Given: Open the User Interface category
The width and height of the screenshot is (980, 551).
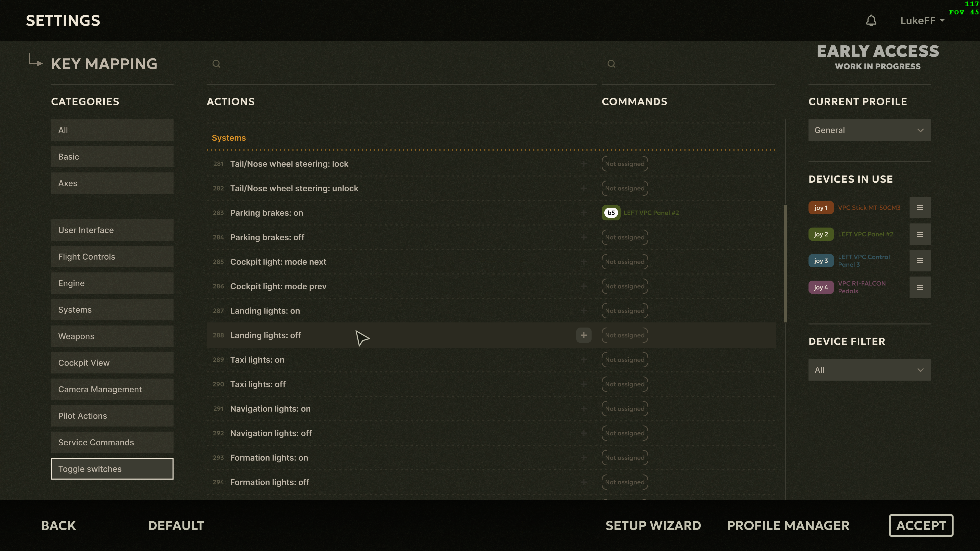Looking at the screenshot, I should [112, 230].
